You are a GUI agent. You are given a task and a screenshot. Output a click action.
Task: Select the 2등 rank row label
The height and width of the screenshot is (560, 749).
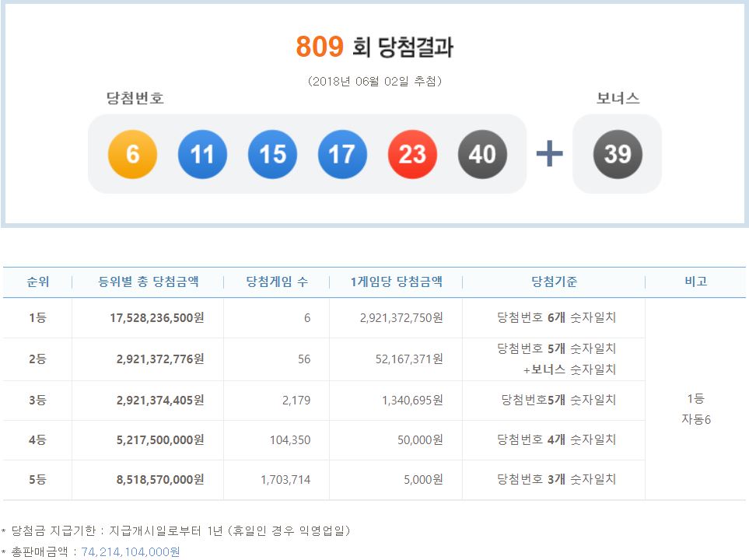[37, 359]
